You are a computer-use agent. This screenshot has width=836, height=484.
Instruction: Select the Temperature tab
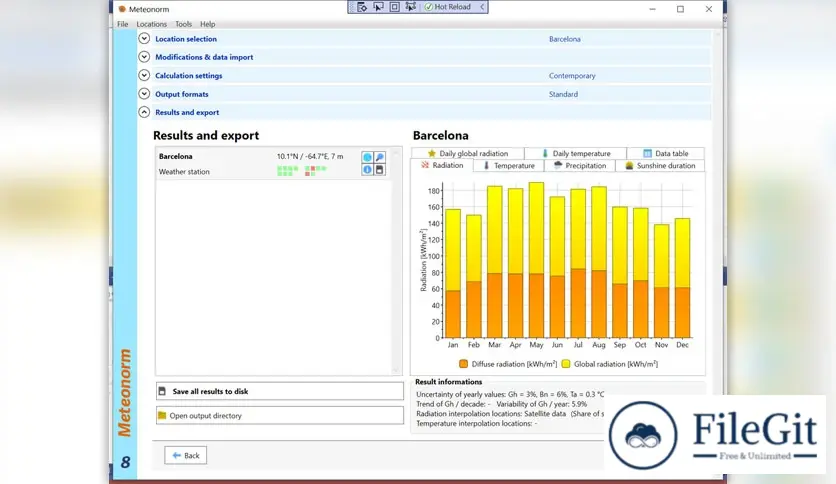click(509, 166)
